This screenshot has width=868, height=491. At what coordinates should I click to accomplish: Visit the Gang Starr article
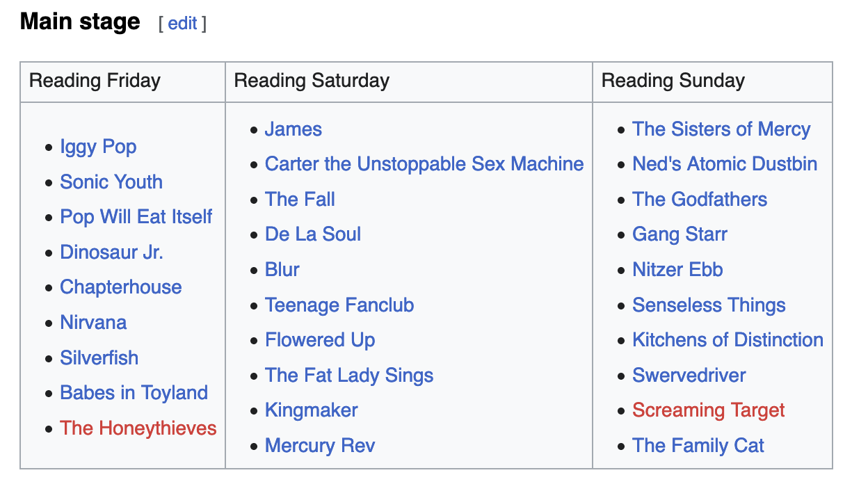[x=680, y=234]
